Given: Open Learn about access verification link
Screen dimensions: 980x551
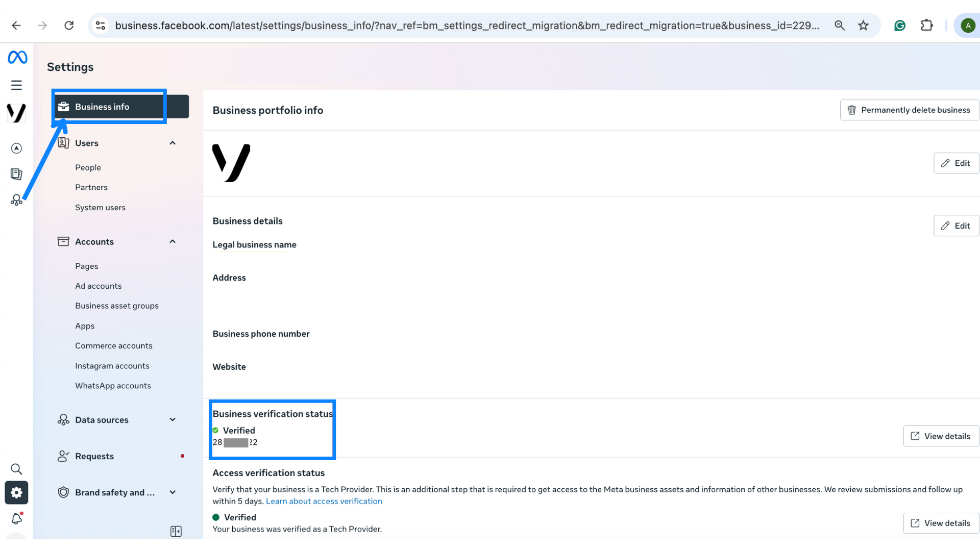Looking at the screenshot, I should pyautogui.click(x=324, y=501).
